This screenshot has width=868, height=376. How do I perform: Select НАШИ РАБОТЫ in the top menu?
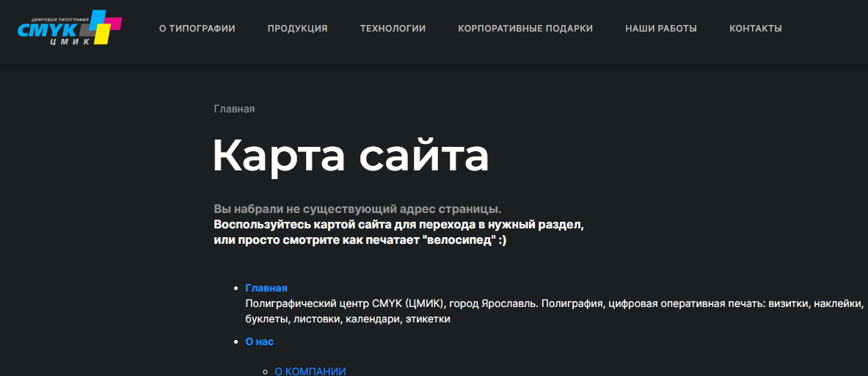(x=661, y=29)
